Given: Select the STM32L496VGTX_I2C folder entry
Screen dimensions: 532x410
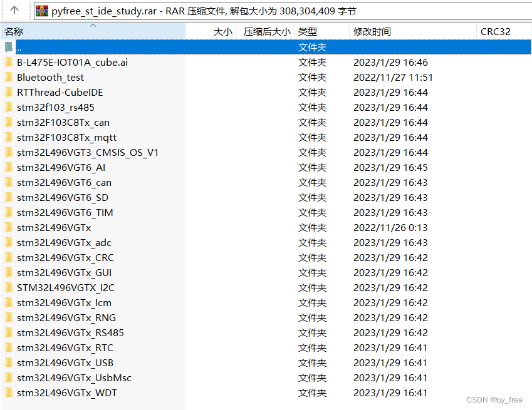Looking at the screenshot, I should click(x=63, y=287).
